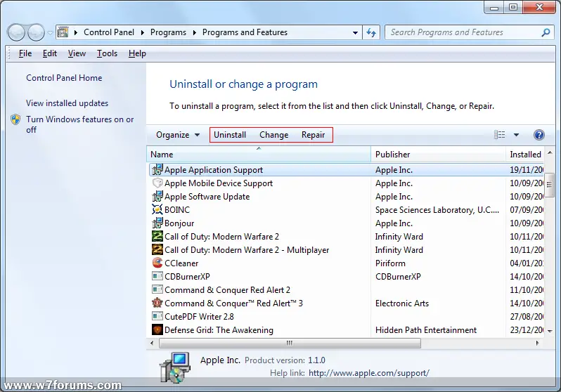Click the horizontal scroll left arrow
Viewport: 561px width, 392px height.
(152, 343)
